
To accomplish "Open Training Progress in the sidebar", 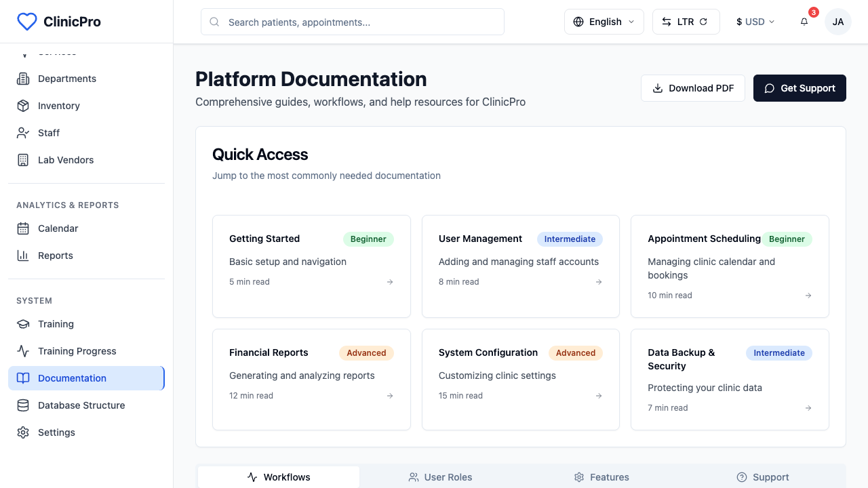I will [86, 351].
